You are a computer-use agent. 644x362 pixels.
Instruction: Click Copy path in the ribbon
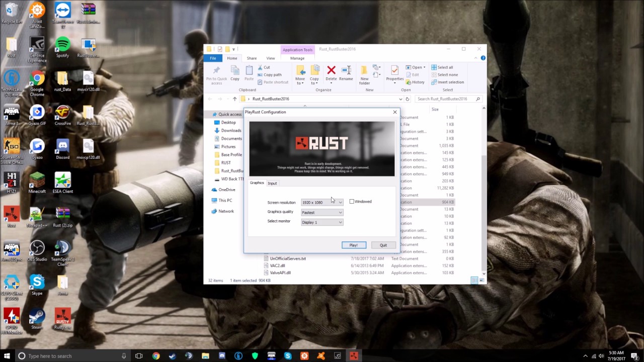point(269,75)
